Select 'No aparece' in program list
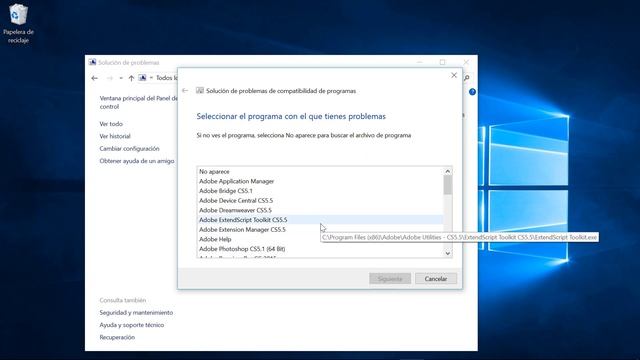 (320, 171)
